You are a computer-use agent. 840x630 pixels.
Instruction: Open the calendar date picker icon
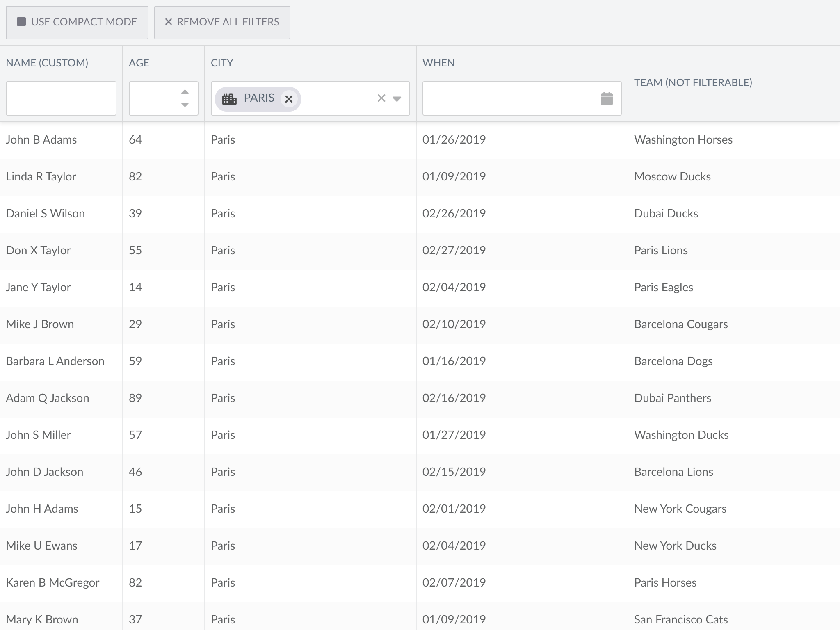tap(607, 98)
